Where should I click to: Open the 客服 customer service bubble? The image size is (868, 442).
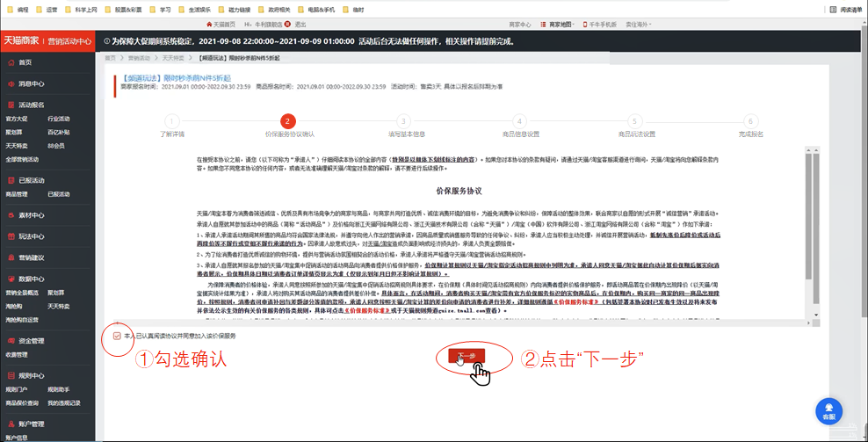828,411
